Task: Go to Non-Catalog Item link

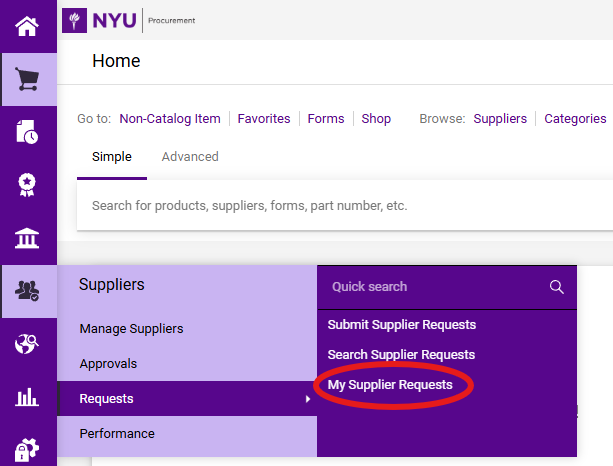Action: coord(170,119)
